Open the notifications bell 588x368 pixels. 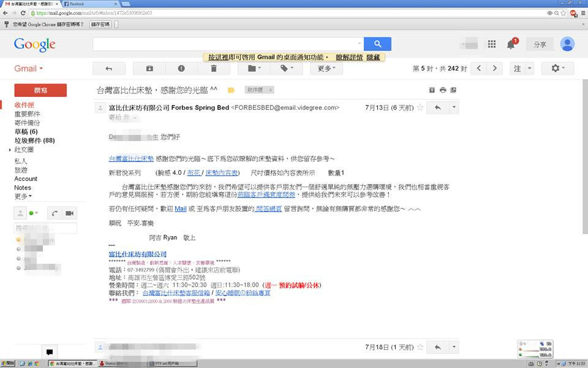coord(511,45)
